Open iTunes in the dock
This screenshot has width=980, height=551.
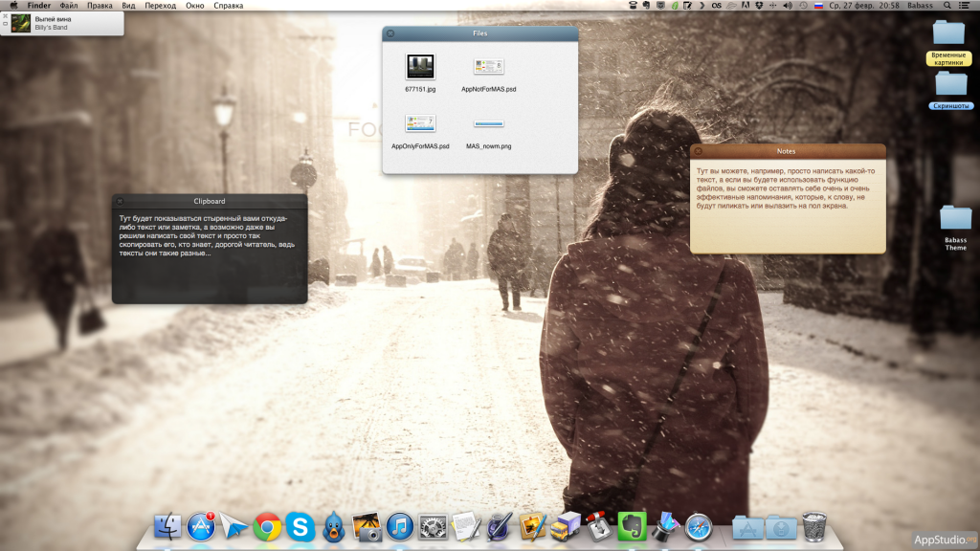point(400,526)
